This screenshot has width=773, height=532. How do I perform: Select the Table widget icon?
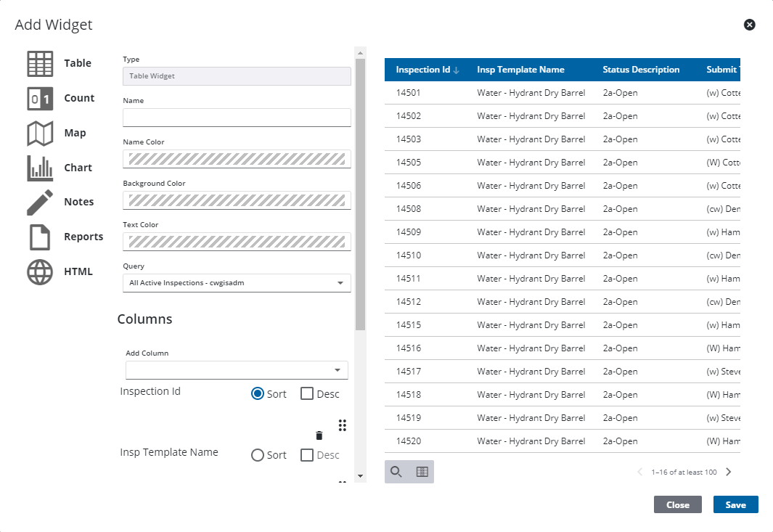(x=40, y=64)
